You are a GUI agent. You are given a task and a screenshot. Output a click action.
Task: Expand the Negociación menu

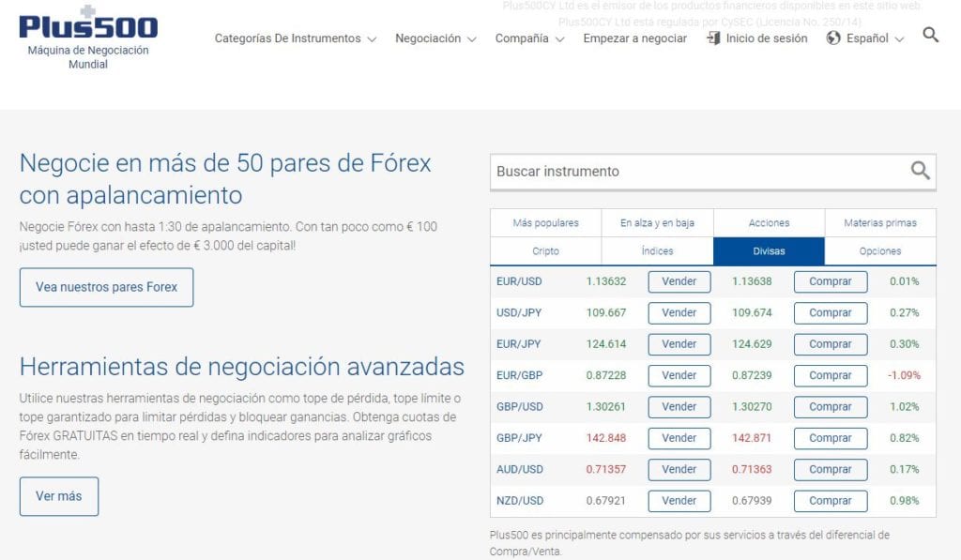point(435,38)
